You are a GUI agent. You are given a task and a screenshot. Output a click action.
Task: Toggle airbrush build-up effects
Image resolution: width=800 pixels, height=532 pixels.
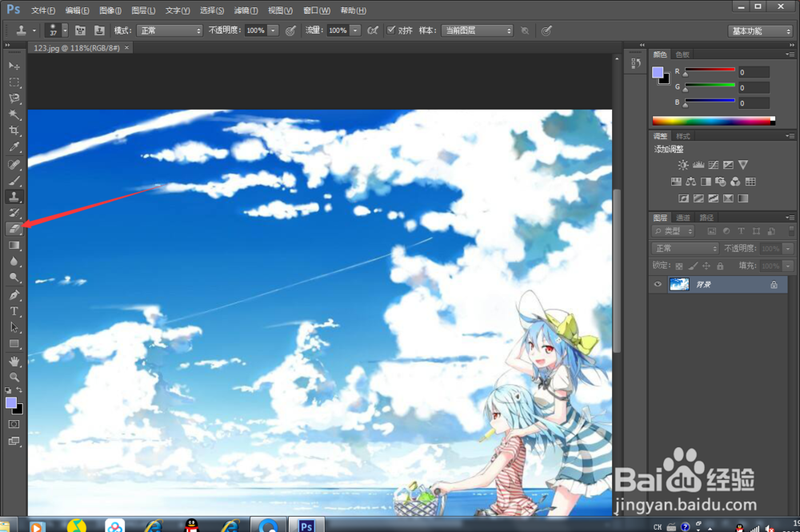tap(373, 30)
